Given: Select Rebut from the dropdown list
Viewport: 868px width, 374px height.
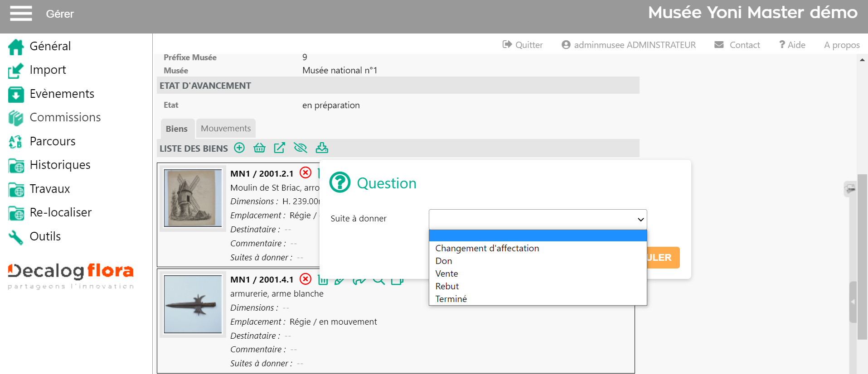Looking at the screenshot, I should tap(447, 286).
